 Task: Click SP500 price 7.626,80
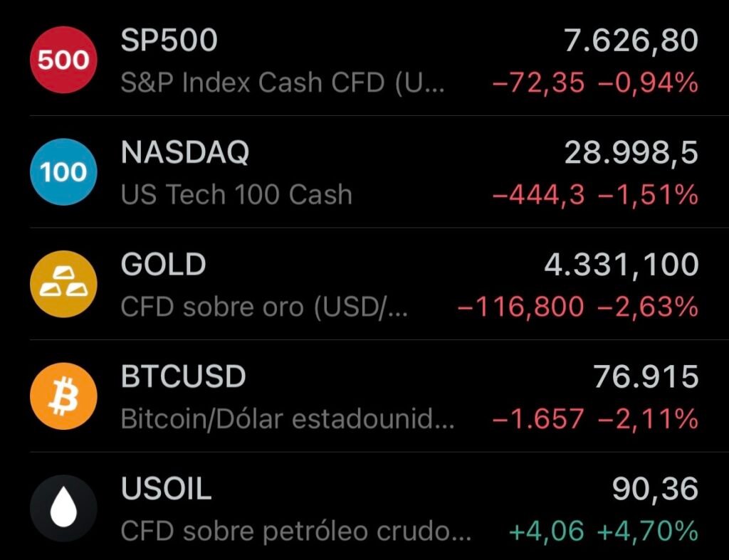631,41
